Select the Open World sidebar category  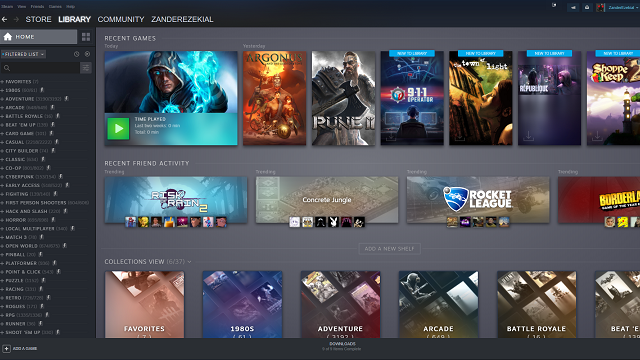[x=22, y=246]
